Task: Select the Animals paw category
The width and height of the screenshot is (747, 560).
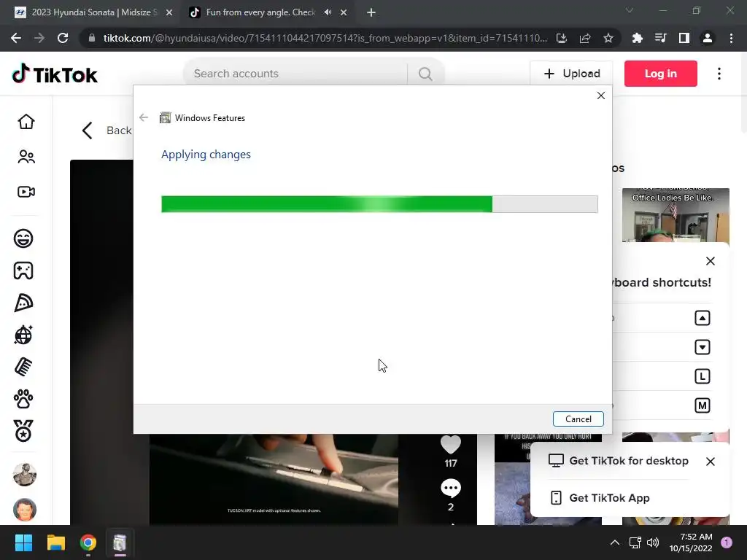Action: 23,399
